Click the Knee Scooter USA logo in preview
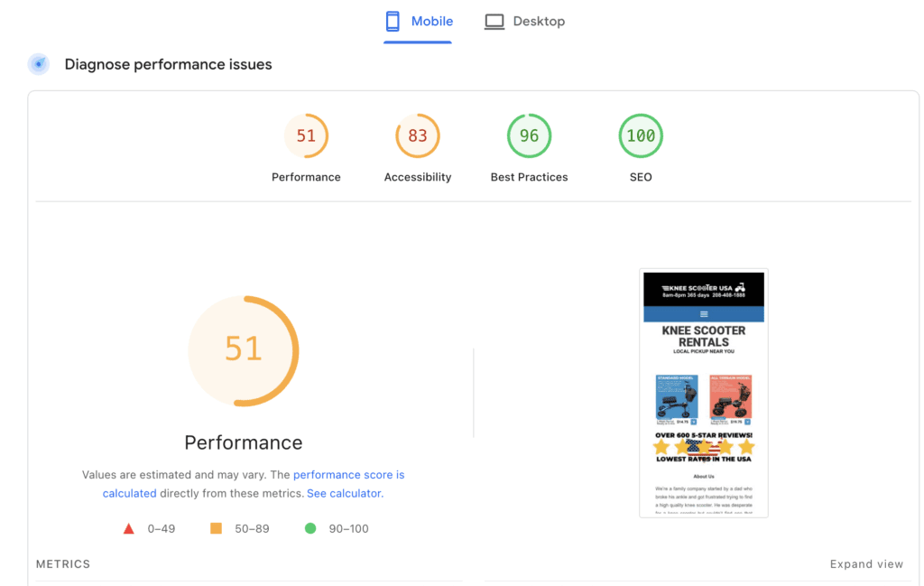Viewport: 924px width, 586px height. point(704,288)
